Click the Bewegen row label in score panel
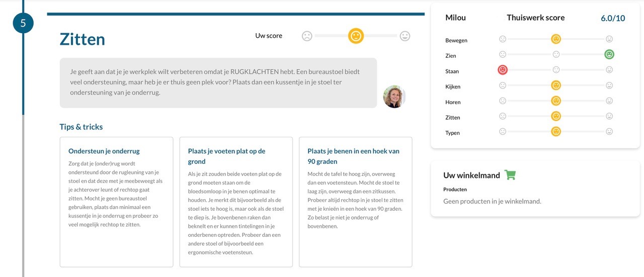Image resolution: width=644 pixels, height=277 pixels. point(456,40)
